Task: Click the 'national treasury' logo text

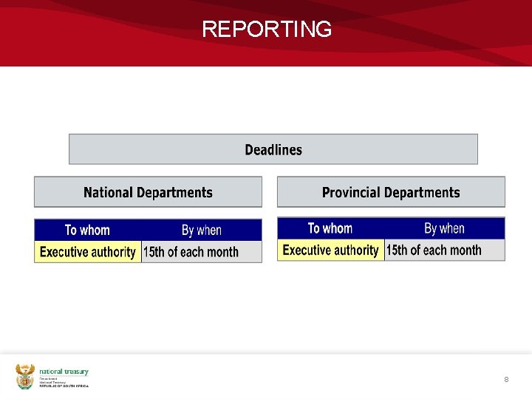Action: pos(64,372)
